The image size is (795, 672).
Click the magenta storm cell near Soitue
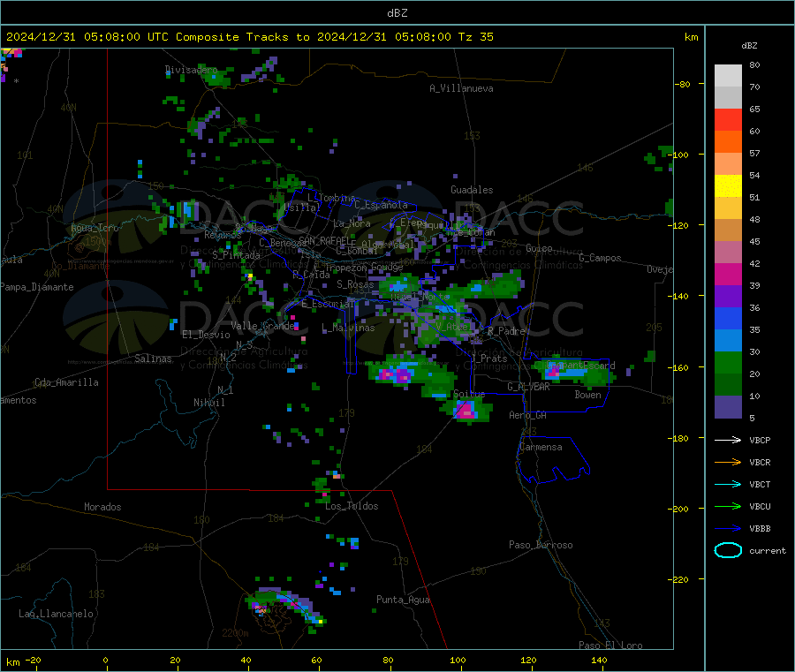pyautogui.click(x=466, y=410)
